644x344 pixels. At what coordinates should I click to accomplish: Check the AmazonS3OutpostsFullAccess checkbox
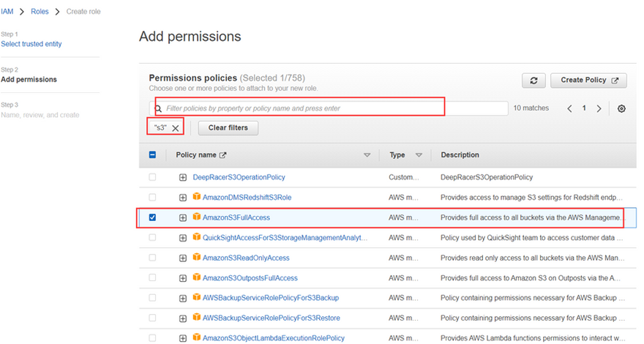point(152,278)
